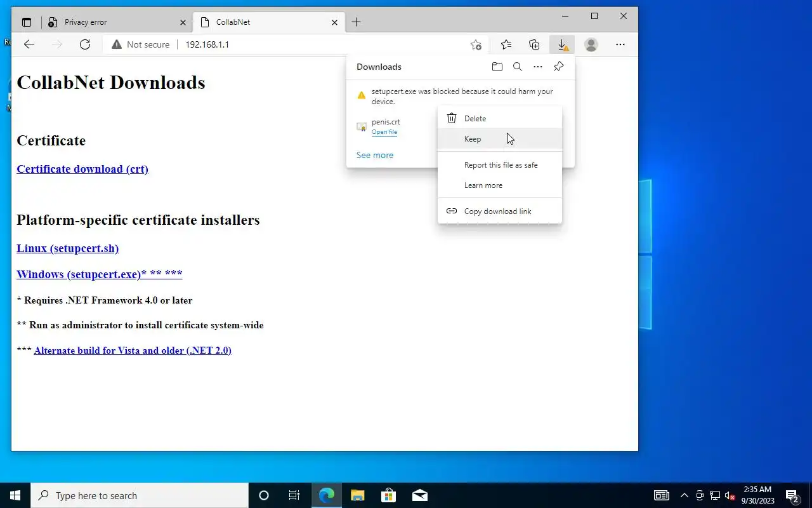Select Report this file as safe
This screenshot has width=812, height=508.
tap(500, 165)
